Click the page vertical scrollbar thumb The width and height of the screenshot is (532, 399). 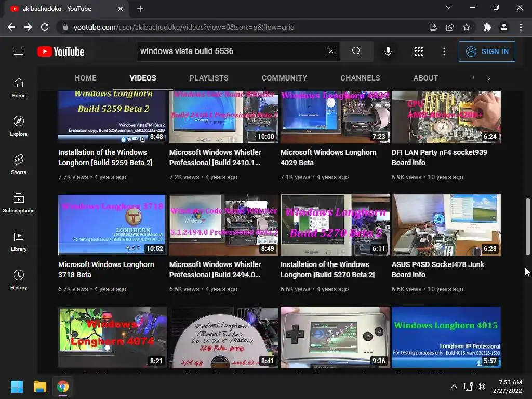[528, 227]
